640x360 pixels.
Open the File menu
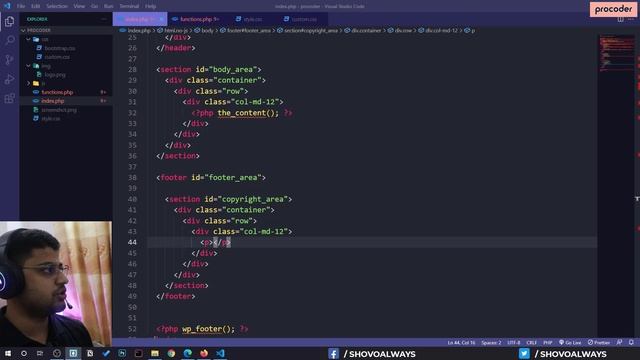(x=21, y=6)
